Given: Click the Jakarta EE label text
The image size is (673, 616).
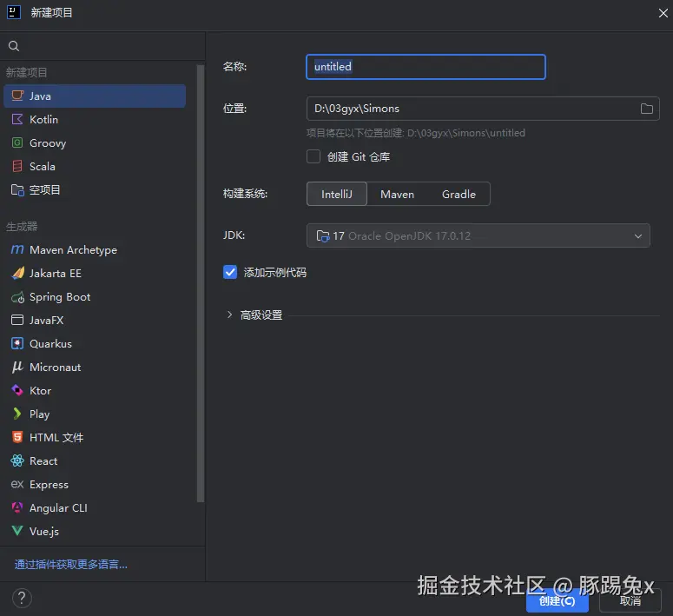Looking at the screenshot, I should 55,273.
